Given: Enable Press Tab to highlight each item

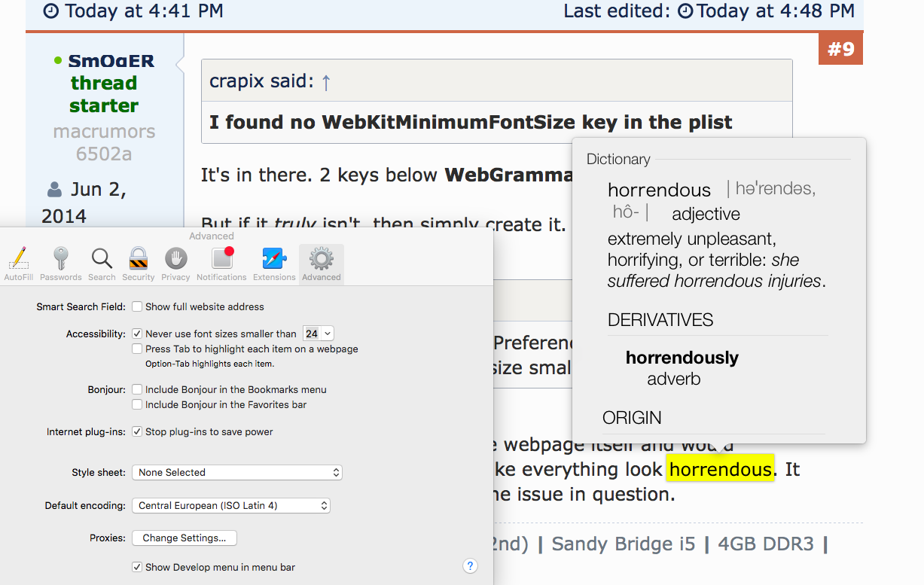Looking at the screenshot, I should pyautogui.click(x=137, y=349).
